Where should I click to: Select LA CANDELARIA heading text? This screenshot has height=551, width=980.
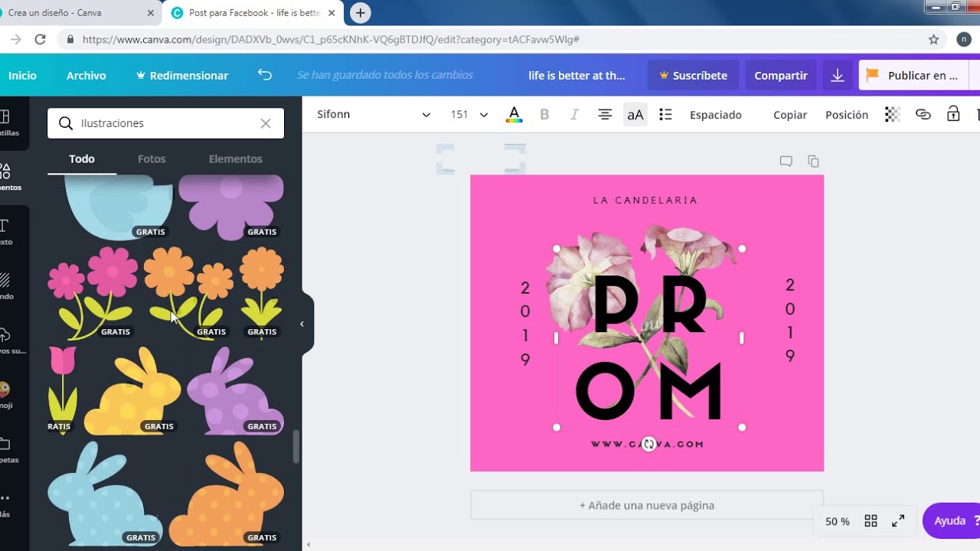[645, 201]
